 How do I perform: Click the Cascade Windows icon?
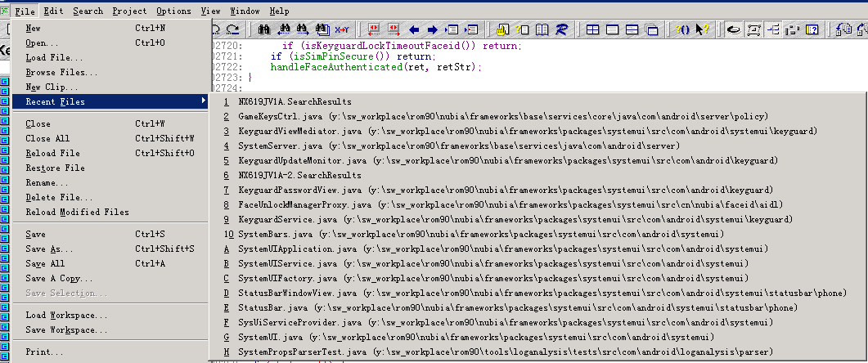[651, 29]
